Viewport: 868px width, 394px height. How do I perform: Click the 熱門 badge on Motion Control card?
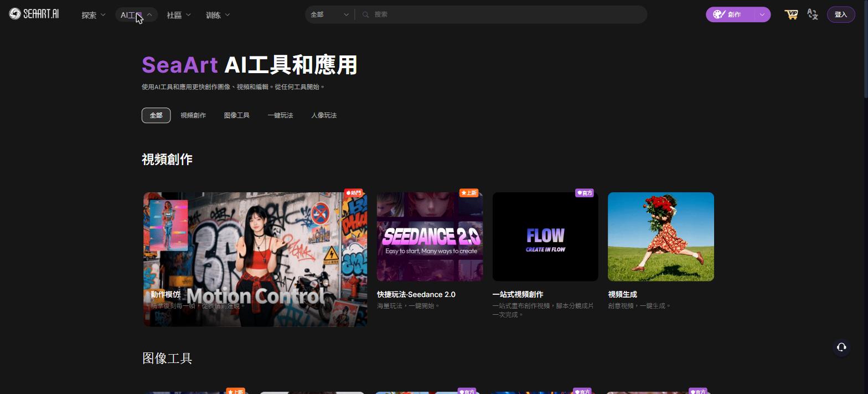[353, 193]
